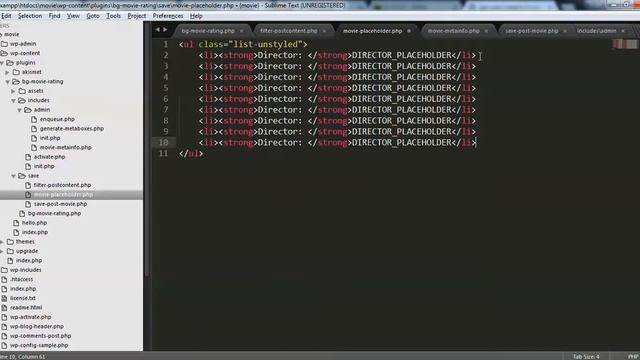Click the minimap in editor corner
The height and width of the screenshot is (360, 640).
tap(624, 44)
